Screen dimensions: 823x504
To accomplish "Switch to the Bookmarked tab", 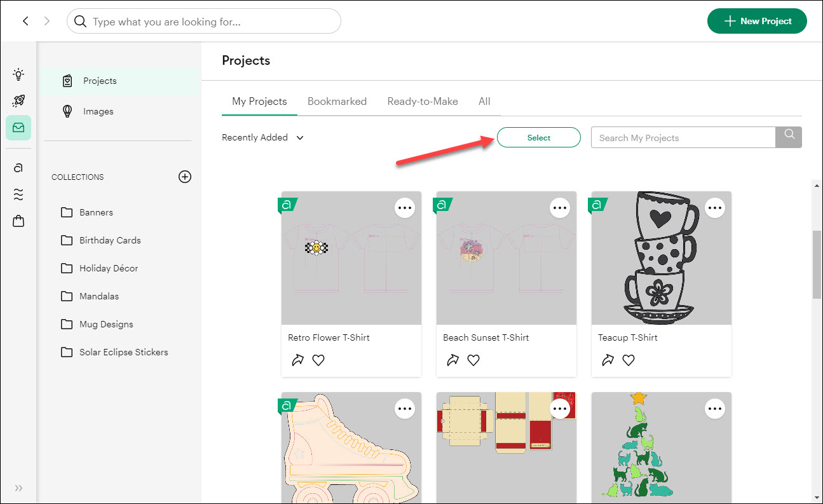I will (337, 102).
